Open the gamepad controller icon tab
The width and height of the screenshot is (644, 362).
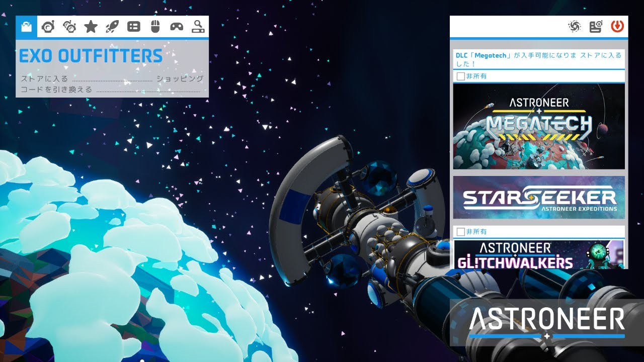point(177,27)
